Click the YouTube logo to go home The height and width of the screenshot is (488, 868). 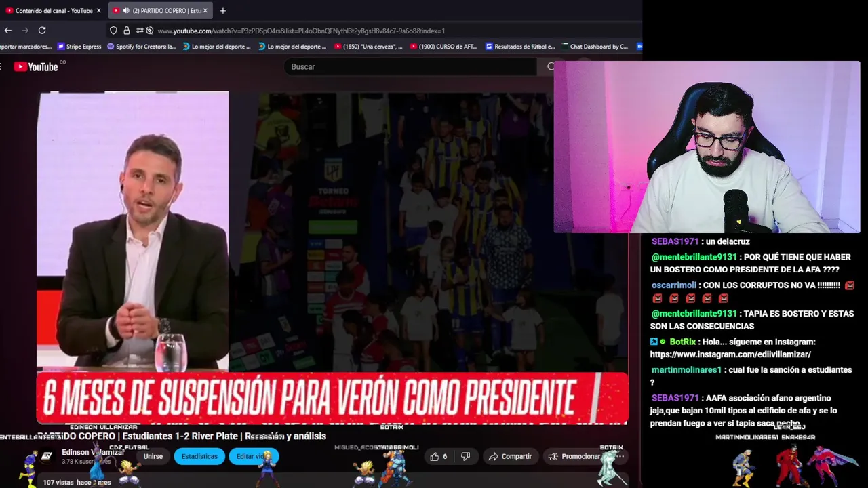[36, 66]
